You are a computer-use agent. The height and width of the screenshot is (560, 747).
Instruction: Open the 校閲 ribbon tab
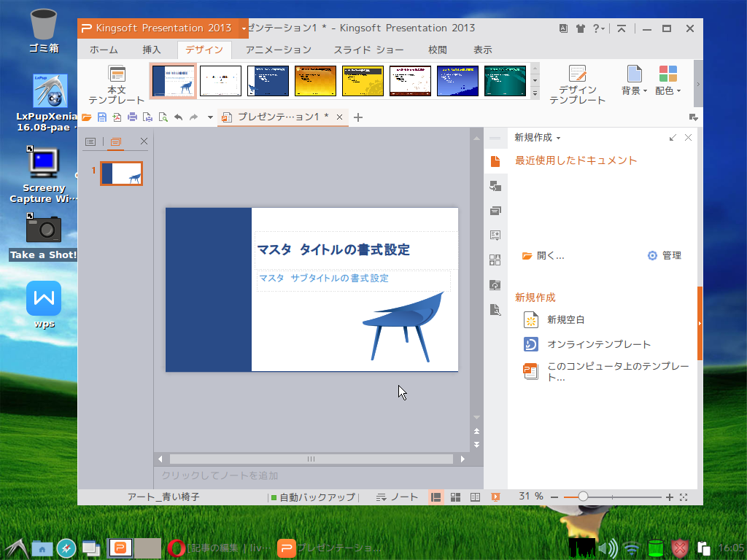438,50
